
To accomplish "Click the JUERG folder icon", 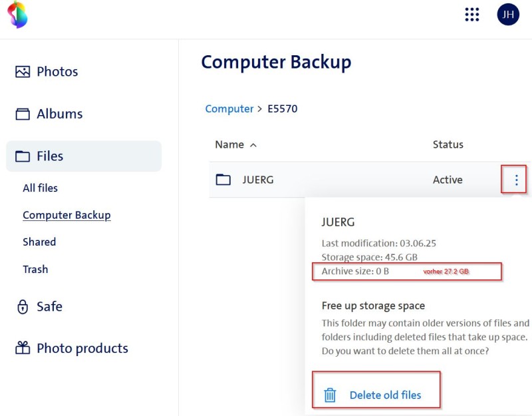I will tap(223, 180).
